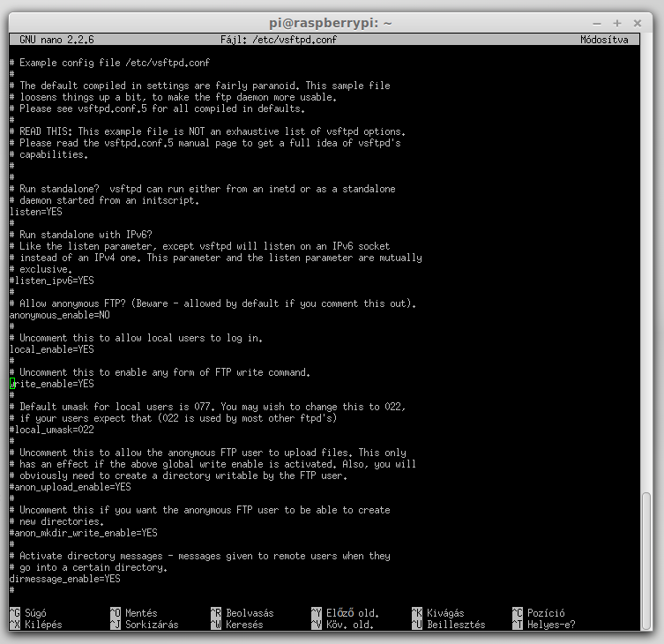Click the ^K Kivágás shortcut
This screenshot has width=664, height=644.
tap(438, 613)
